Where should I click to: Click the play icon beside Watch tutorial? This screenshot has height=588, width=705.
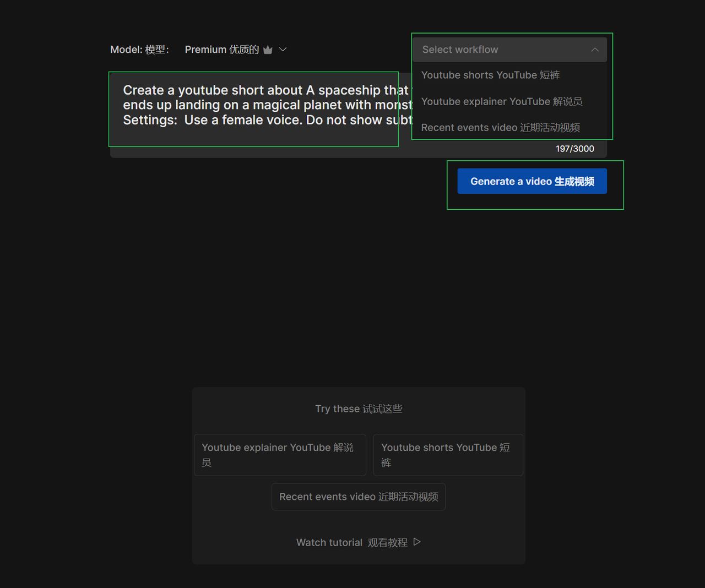(417, 542)
